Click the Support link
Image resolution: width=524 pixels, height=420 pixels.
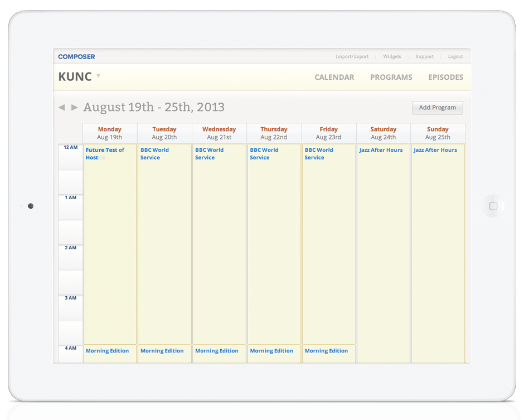424,56
